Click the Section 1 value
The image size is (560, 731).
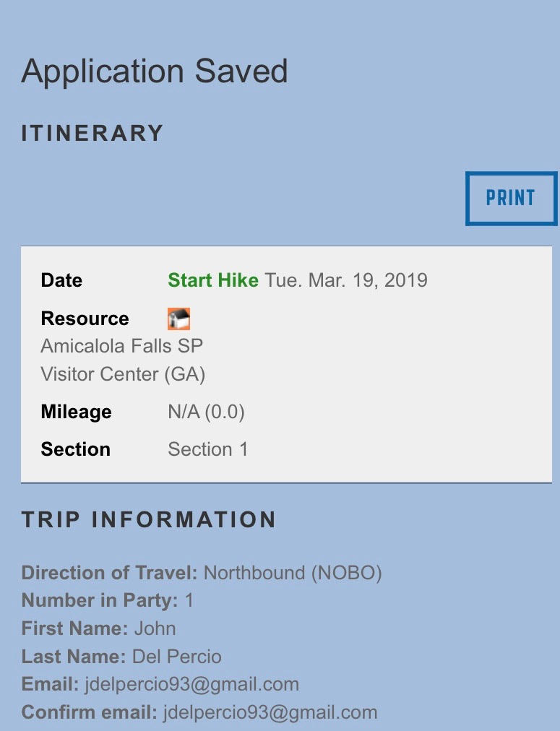[x=207, y=449]
